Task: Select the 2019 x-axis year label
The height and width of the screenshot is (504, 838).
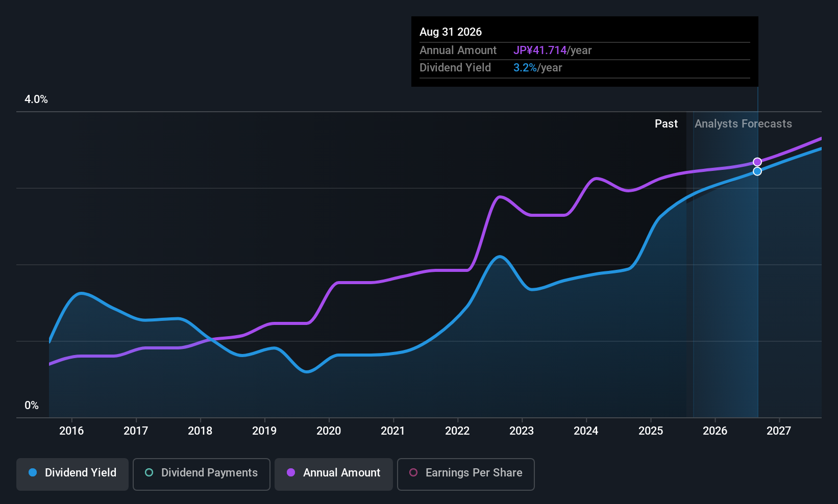Action: [x=264, y=431]
